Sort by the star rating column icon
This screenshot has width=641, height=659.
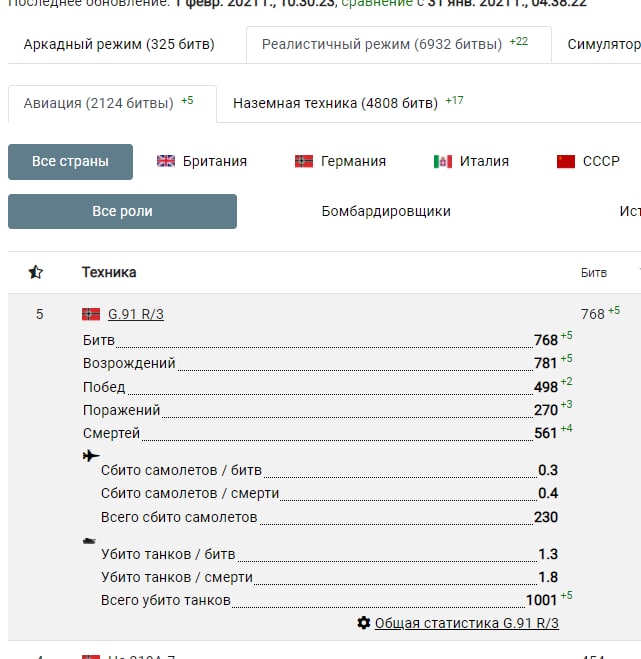[36, 272]
